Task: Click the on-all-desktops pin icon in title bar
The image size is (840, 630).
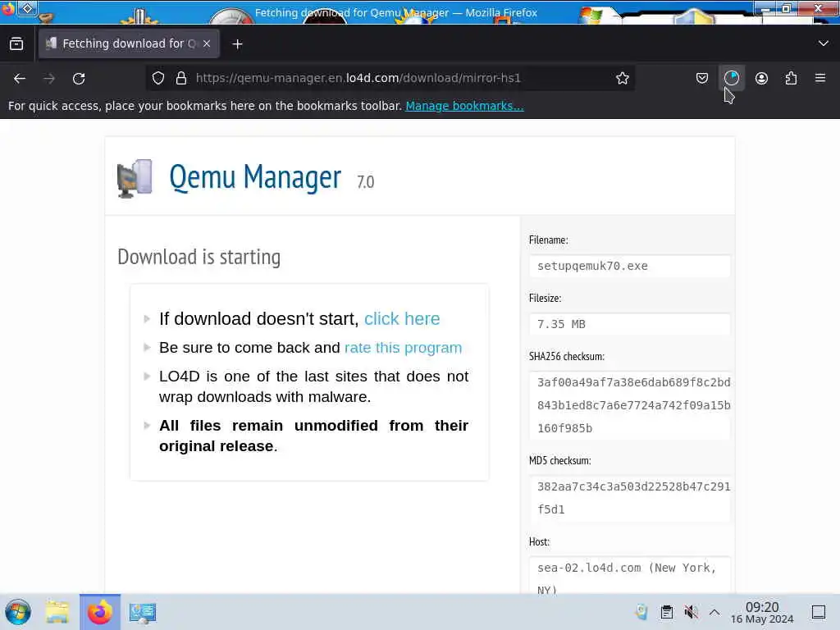Action: (x=27, y=8)
